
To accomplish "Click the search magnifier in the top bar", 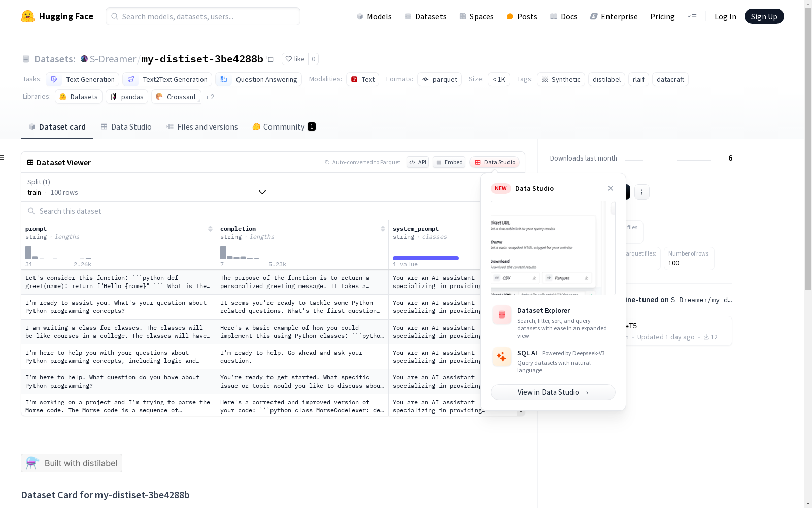I will [x=115, y=16].
